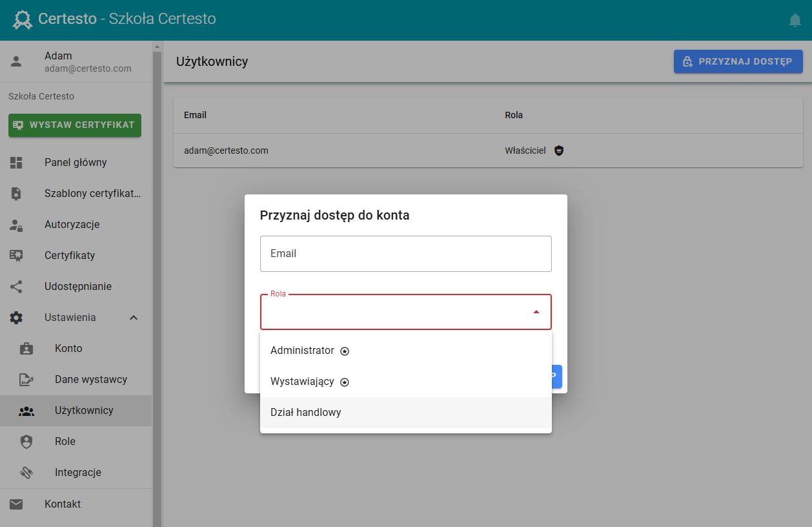Click the lock icon in Przyznaj dostęp button
This screenshot has width=812, height=527.
pyautogui.click(x=688, y=62)
